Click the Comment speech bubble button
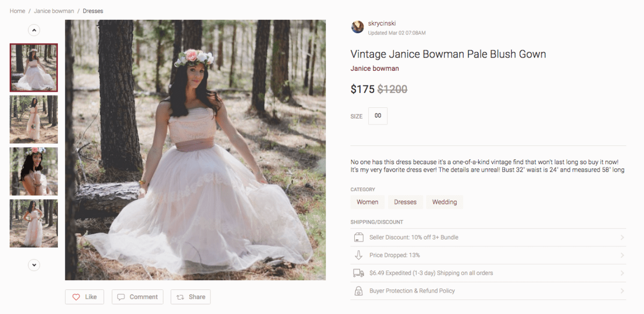 [137, 297]
